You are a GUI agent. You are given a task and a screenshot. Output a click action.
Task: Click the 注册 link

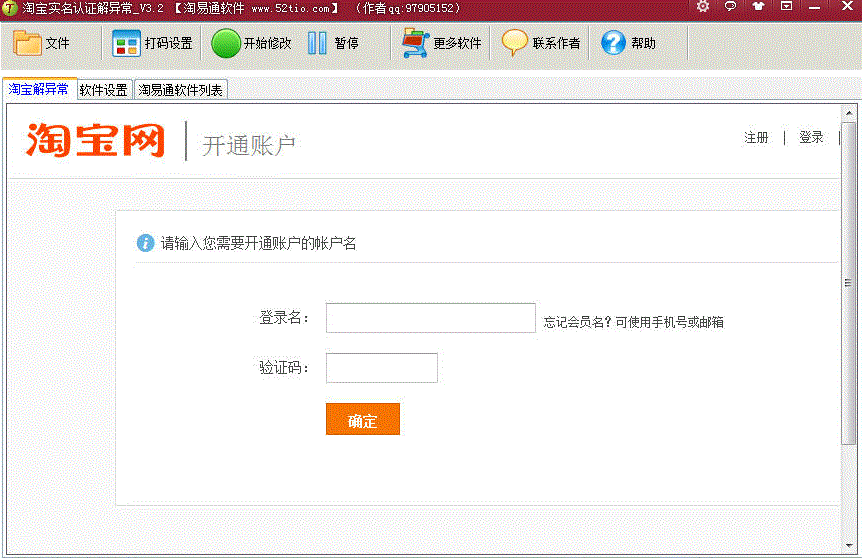[x=756, y=137]
